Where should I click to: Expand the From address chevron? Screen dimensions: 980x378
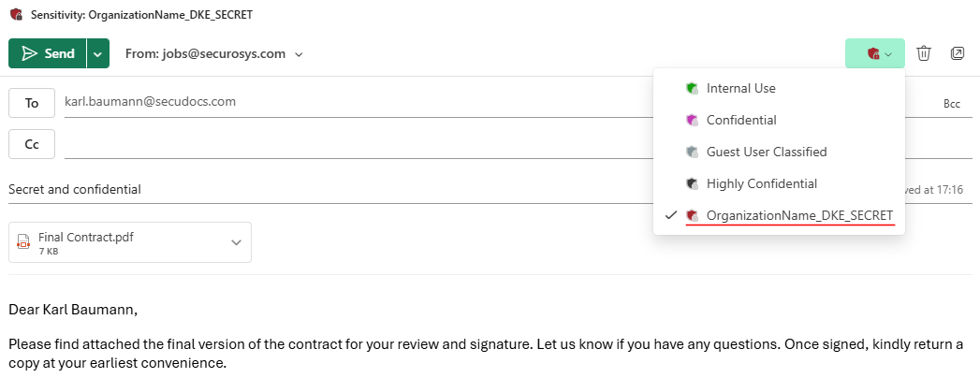(300, 54)
